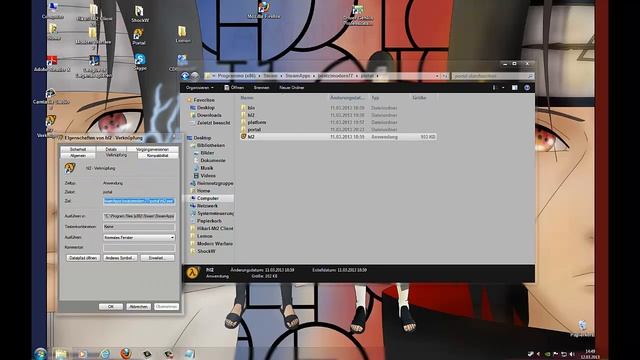Open the view options dropdown arrow
This screenshot has height=360, width=640.
(503, 87)
